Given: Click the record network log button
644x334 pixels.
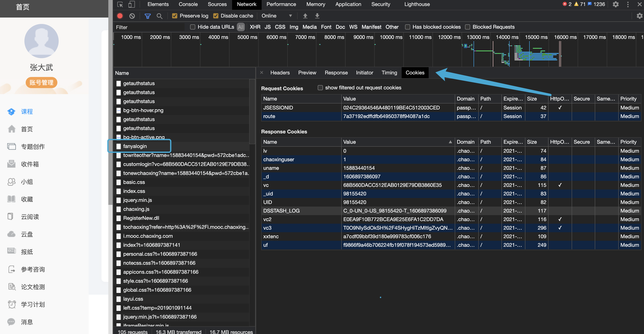Looking at the screenshot, I should click(x=120, y=16).
